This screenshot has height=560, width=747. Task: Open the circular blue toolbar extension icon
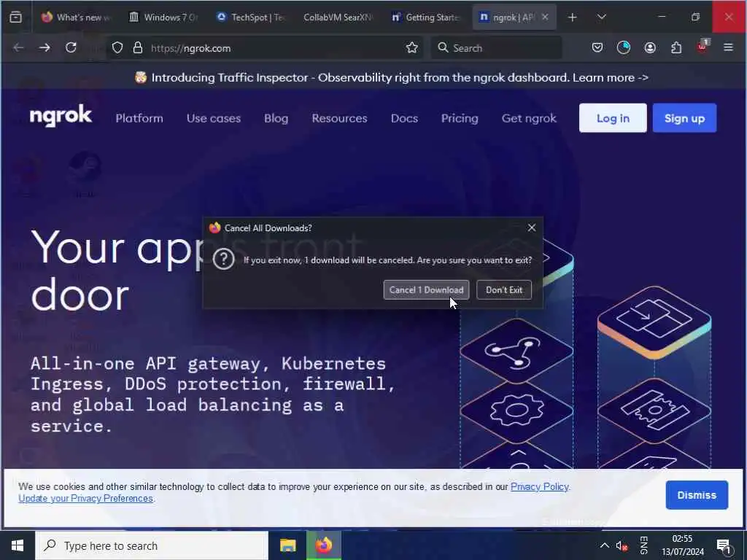tap(624, 47)
